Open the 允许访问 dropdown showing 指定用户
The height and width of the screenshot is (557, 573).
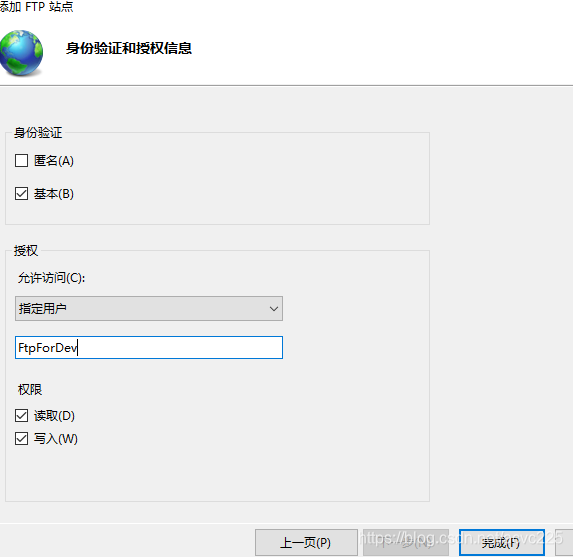click(x=149, y=308)
